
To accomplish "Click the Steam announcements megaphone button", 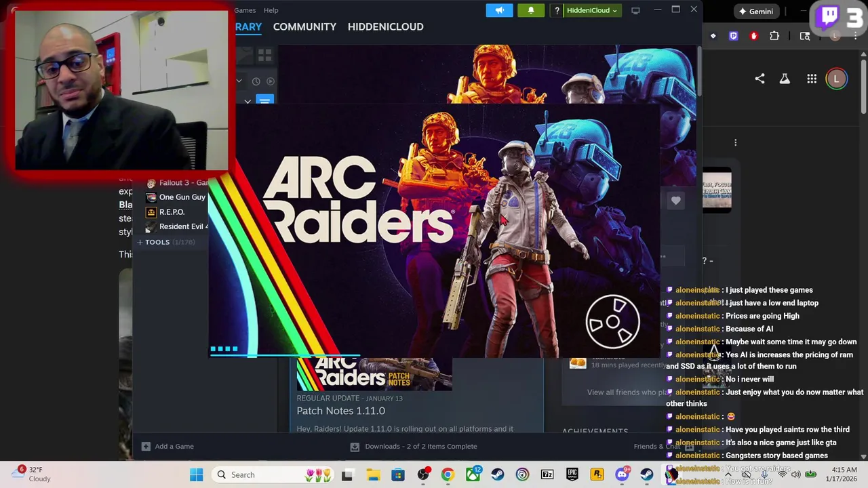I will tap(499, 10).
